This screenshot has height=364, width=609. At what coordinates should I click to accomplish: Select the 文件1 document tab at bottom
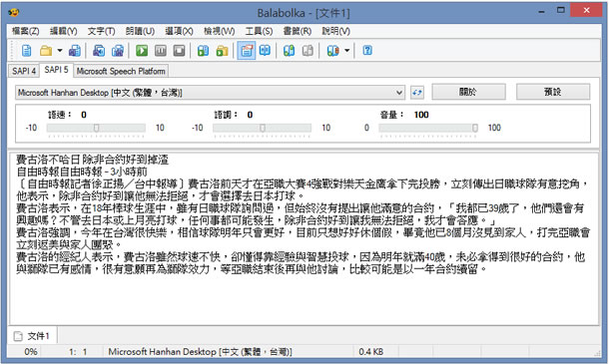click(x=33, y=336)
